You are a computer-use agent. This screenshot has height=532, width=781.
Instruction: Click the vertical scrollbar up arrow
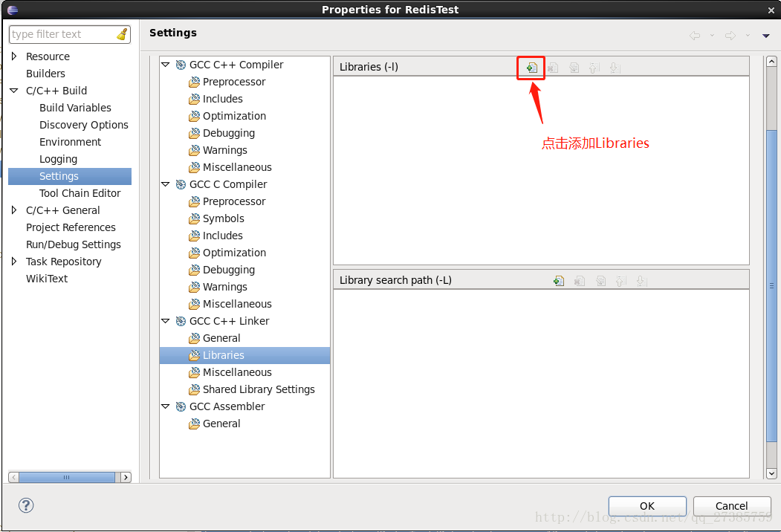click(771, 62)
